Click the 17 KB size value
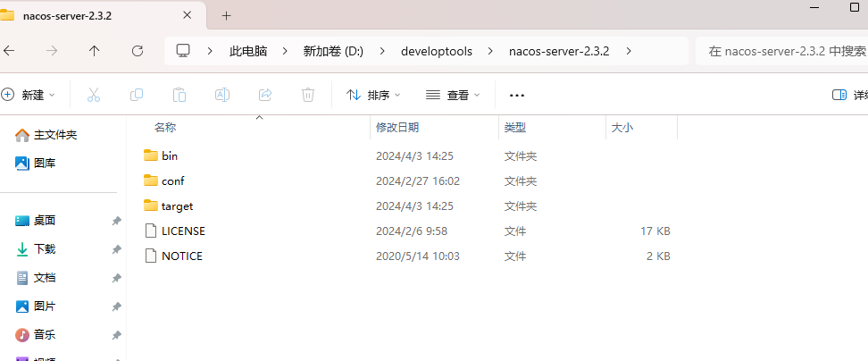This screenshot has width=868, height=361. click(655, 231)
